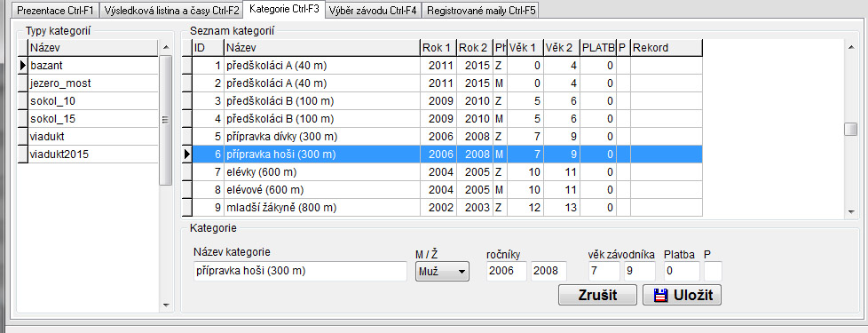Click the Rekord column header
The width and height of the screenshot is (868, 333).
pos(667,48)
